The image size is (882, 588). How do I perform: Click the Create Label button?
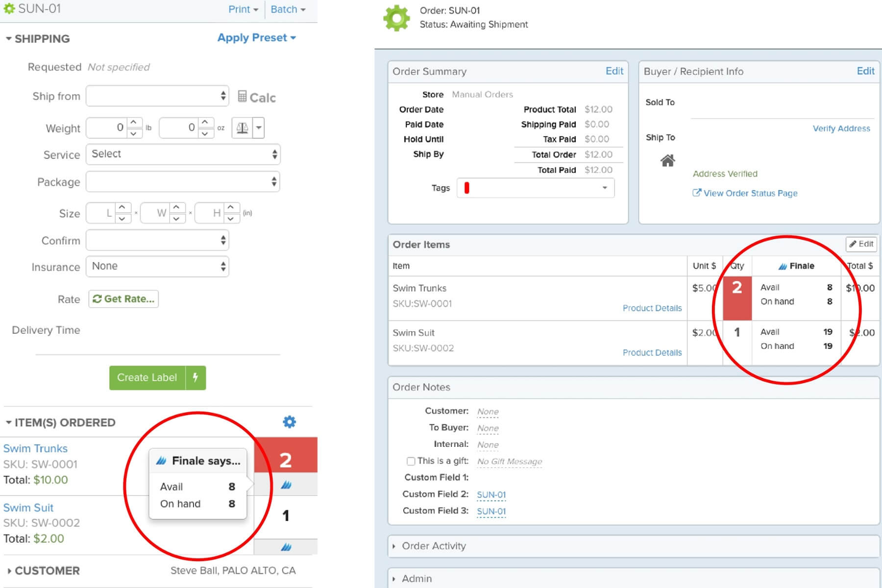click(147, 377)
